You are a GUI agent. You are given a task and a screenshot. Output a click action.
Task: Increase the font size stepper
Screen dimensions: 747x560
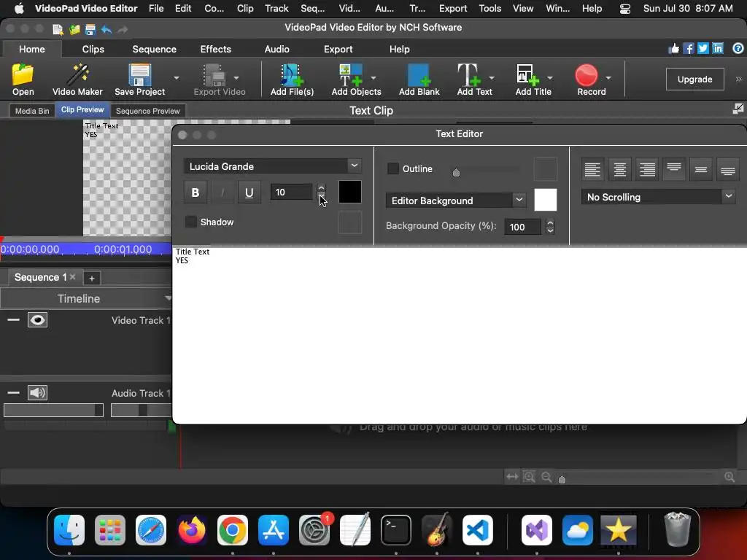(322, 188)
